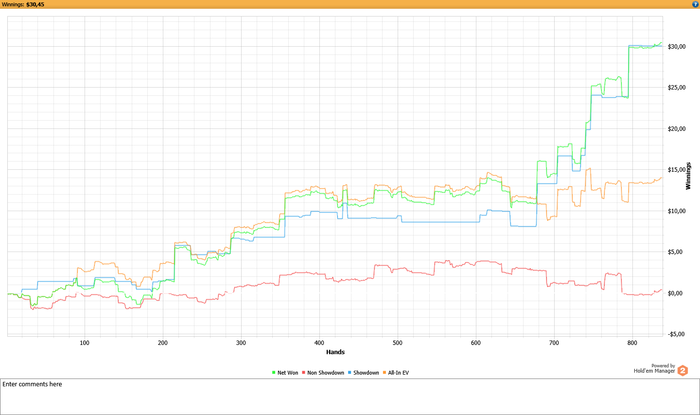Click the 'Hands' x-axis title
This screenshot has height=415, width=700.
tap(336, 352)
